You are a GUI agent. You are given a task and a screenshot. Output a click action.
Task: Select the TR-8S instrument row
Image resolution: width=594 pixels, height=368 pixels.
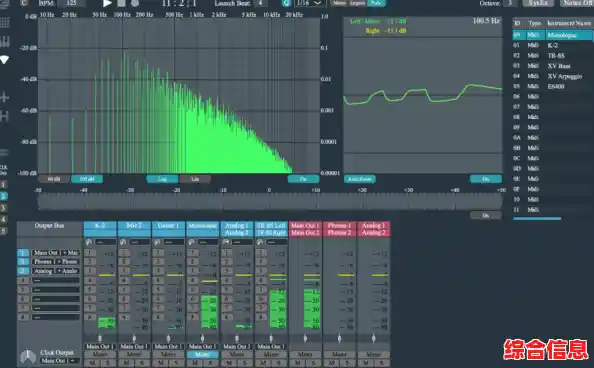point(553,55)
